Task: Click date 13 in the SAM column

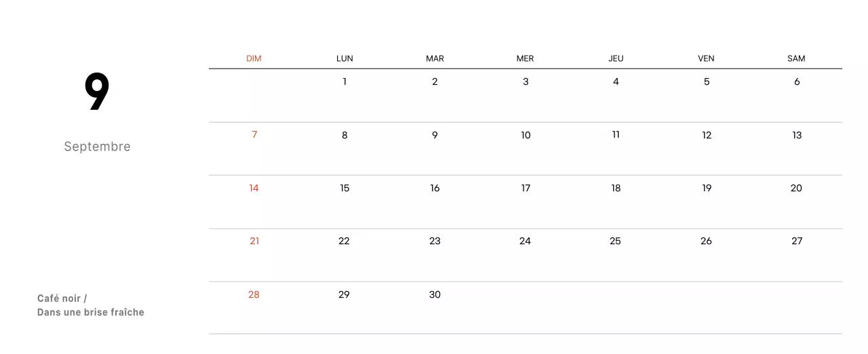Action: point(797,136)
